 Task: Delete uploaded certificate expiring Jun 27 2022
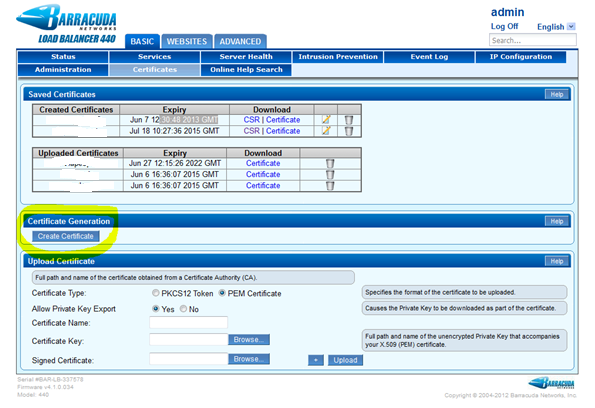tap(330, 164)
